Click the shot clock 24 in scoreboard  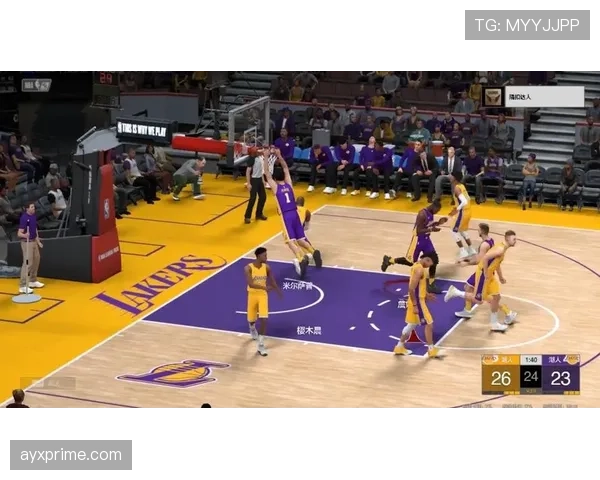click(x=531, y=377)
